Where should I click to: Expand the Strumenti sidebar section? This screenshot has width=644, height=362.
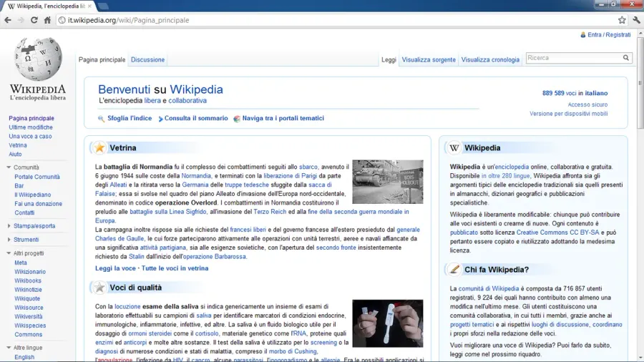click(x=9, y=239)
